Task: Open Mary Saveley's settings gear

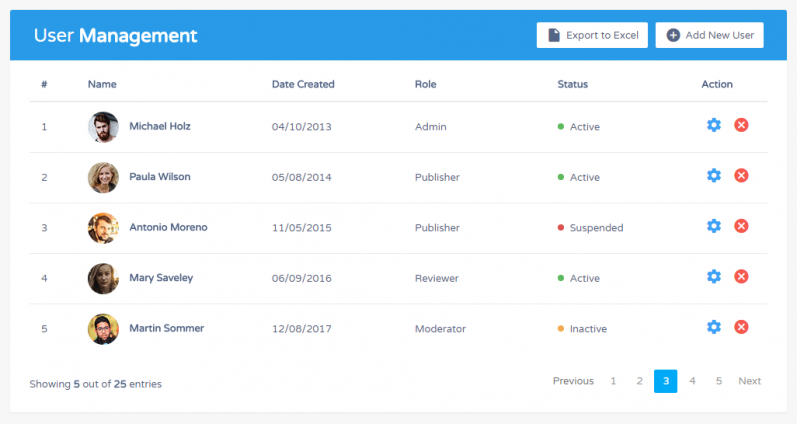Action: pyautogui.click(x=713, y=277)
